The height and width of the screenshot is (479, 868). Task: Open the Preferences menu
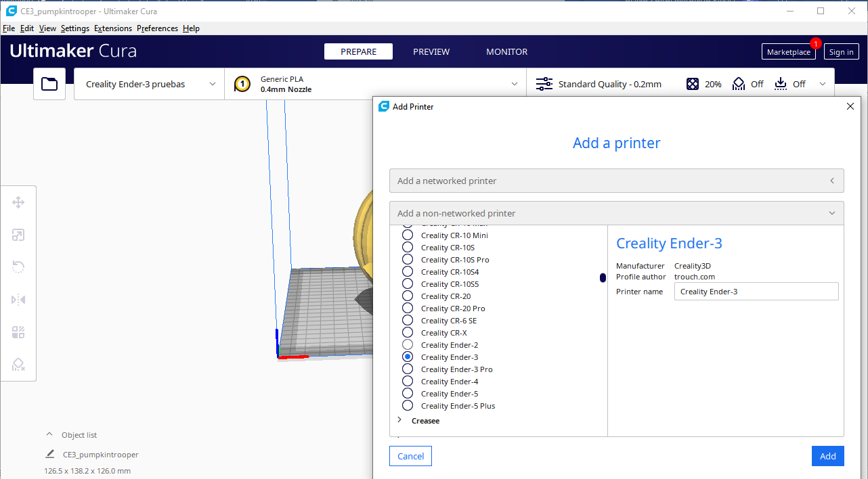(x=158, y=28)
